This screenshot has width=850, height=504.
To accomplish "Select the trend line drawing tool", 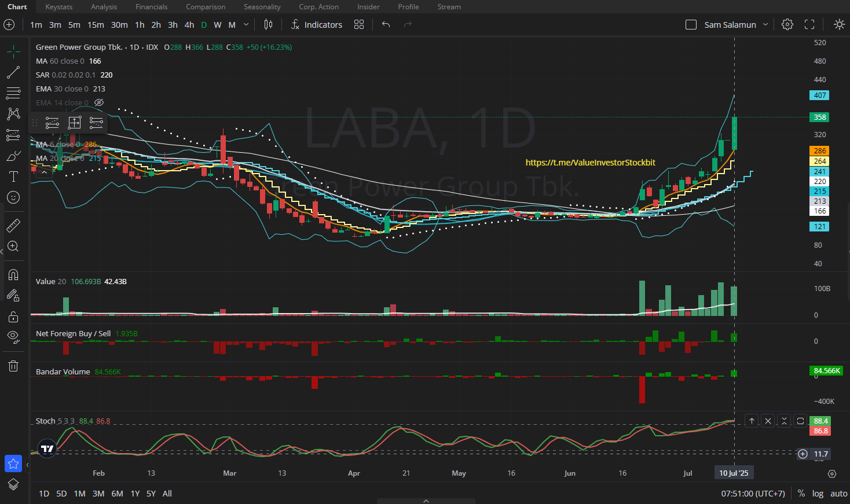I will (13, 72).
